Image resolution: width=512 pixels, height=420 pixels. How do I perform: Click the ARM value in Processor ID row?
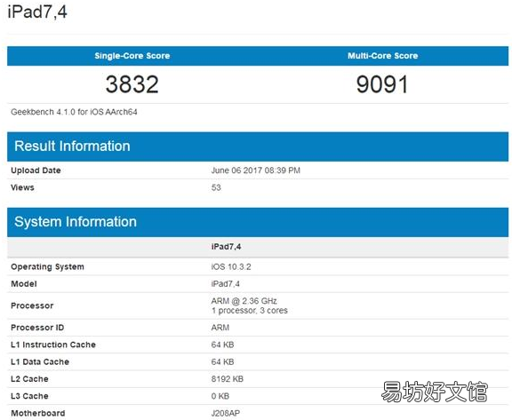coord(220,328)
